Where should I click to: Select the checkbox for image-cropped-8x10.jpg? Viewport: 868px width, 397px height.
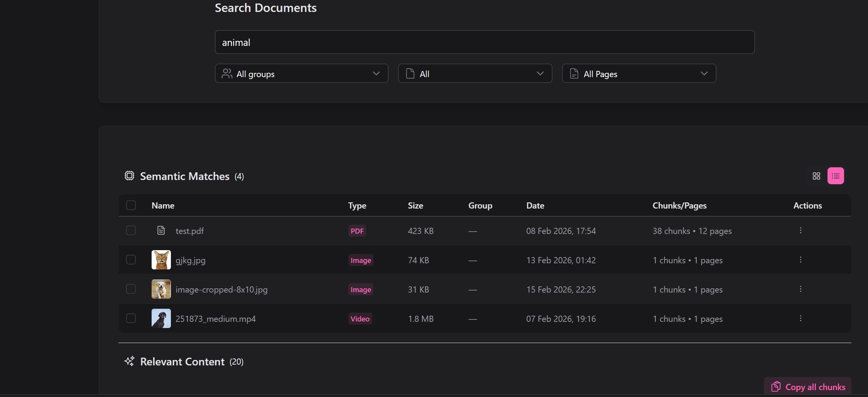131,289
